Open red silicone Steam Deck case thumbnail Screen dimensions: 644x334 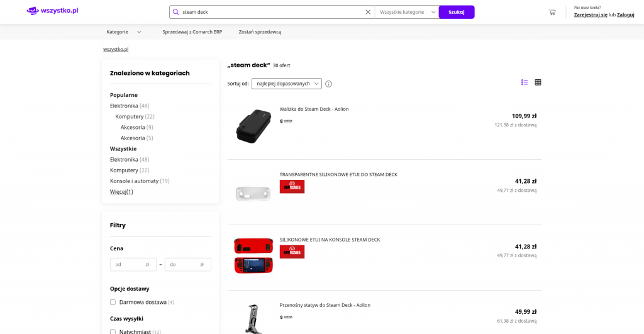[253, 255]
